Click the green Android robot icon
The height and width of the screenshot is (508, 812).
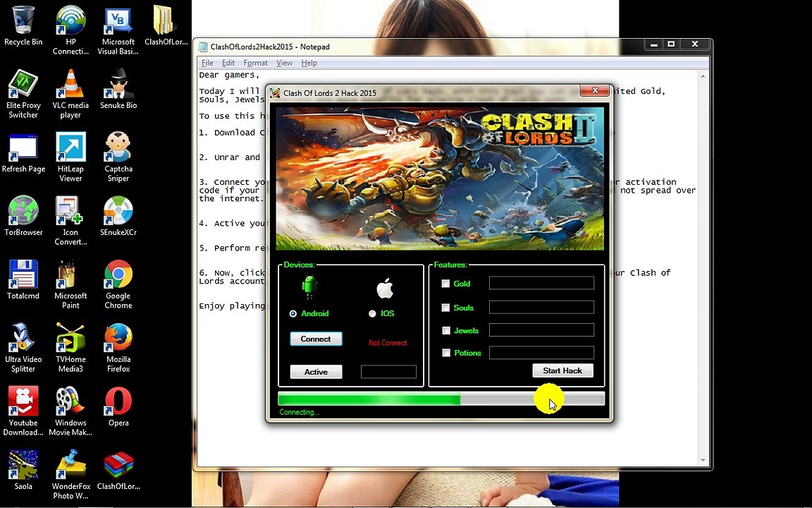[309, 288]
